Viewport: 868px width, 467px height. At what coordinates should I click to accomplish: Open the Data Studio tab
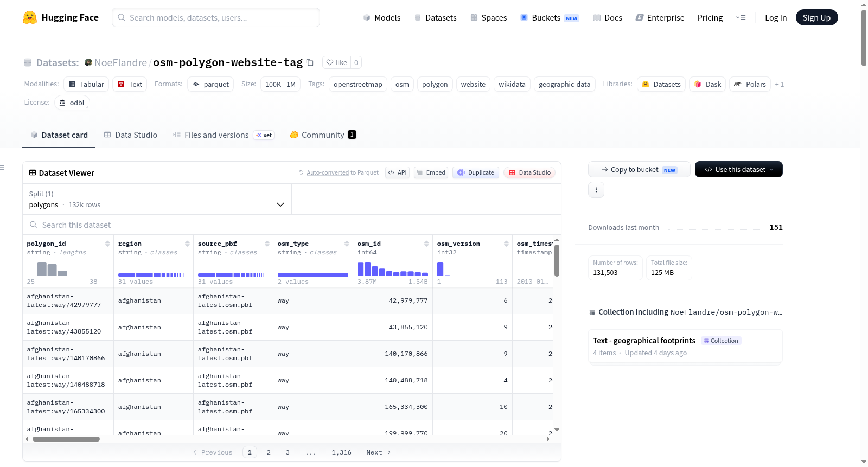pos(131,135)
